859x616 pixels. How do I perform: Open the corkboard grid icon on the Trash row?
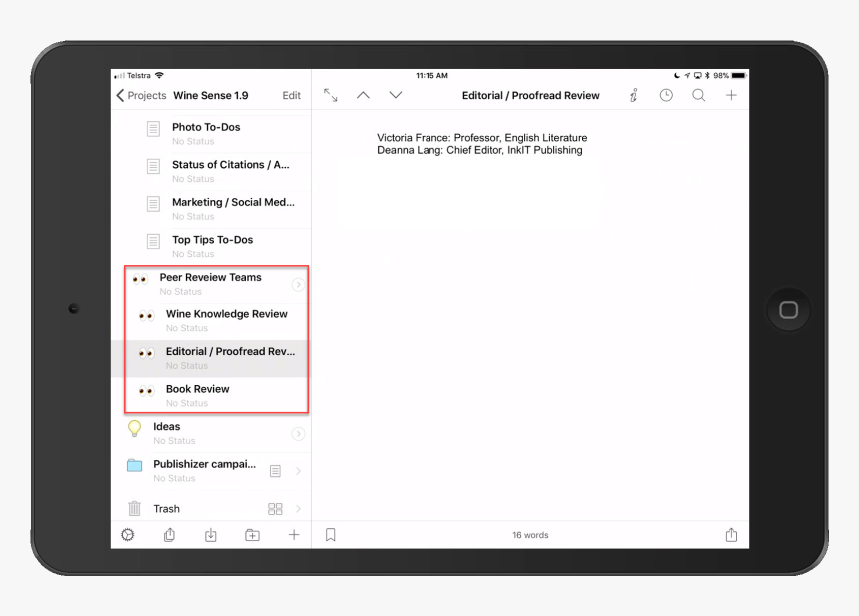275,509
